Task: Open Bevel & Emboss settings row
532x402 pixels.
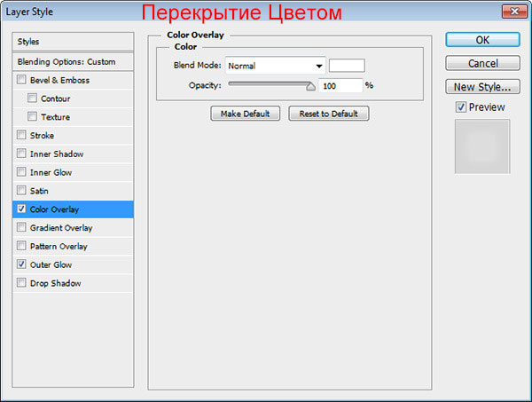Action: (73, 80)
